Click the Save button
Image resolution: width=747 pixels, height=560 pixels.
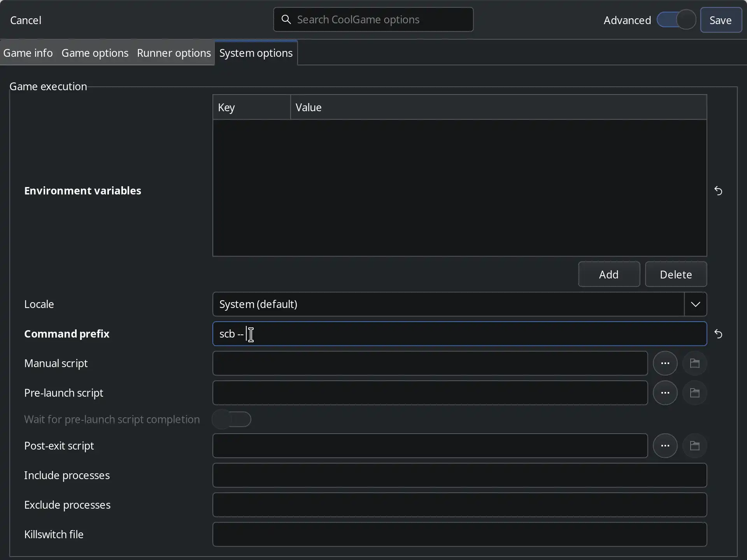coord(721,20)
